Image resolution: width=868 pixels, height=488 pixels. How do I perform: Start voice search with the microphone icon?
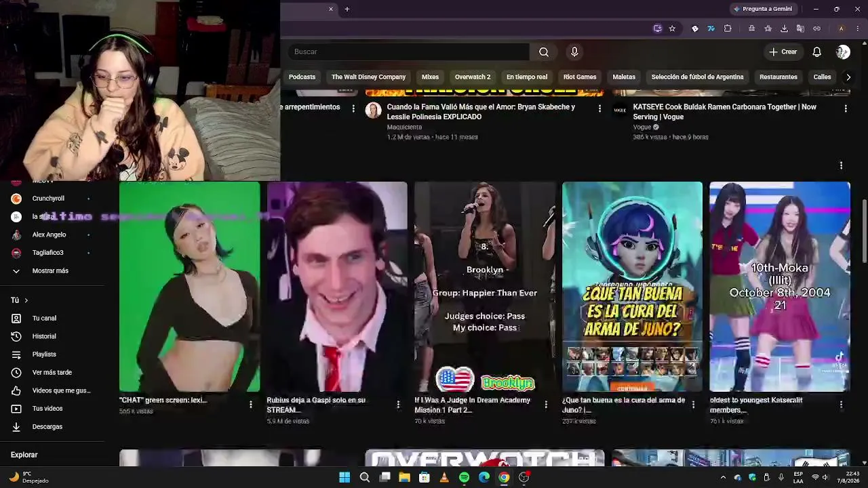pyautogui.click(x=574, y=52)
